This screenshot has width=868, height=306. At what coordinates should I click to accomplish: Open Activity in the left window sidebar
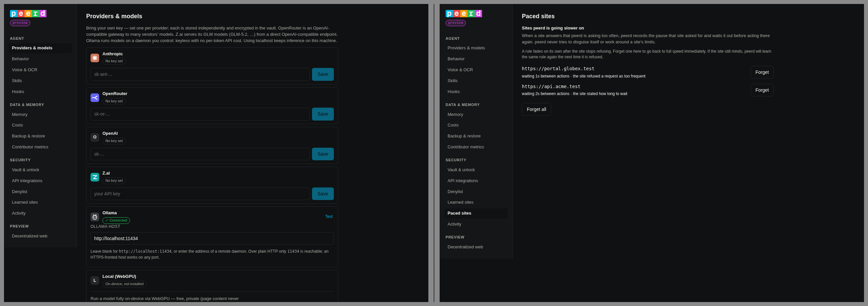pos(40,213)
